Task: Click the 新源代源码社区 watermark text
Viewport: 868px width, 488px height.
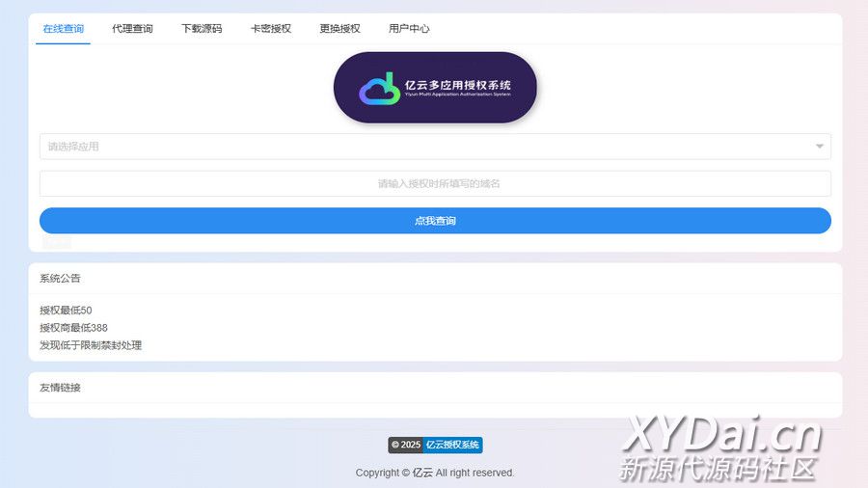Action: click(x=718, y=469)
